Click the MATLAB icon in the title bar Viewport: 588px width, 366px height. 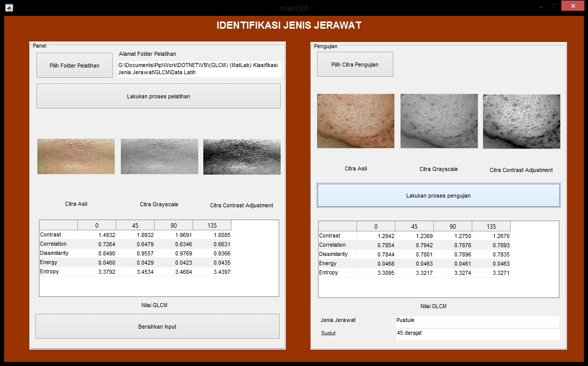(x=9, y=8)
